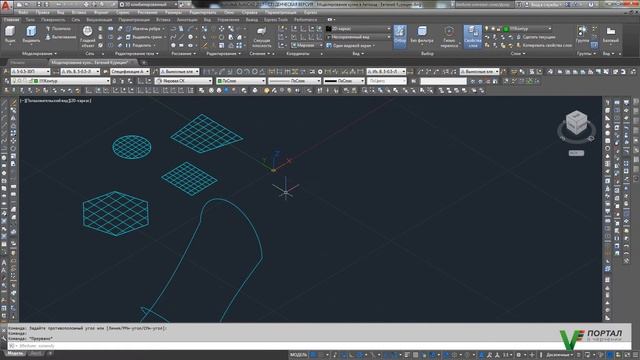Select the Вытягивание (Presspull) tool
Image resolution: width=640 pixels, height=360 pixels.
[x=60, y=37]
